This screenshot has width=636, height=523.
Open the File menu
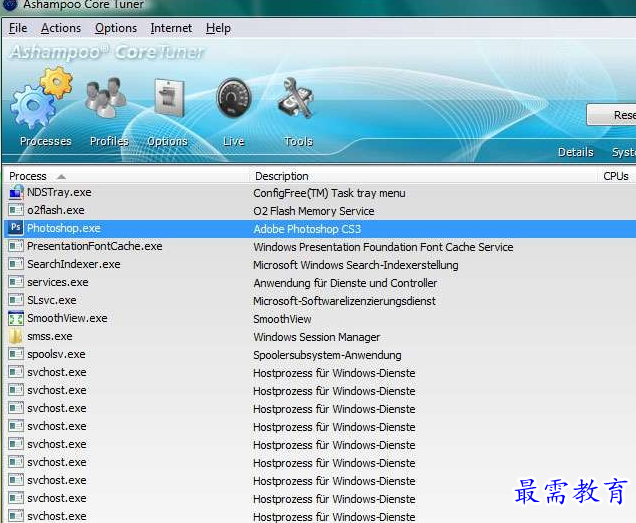click(x=18, y=28)
